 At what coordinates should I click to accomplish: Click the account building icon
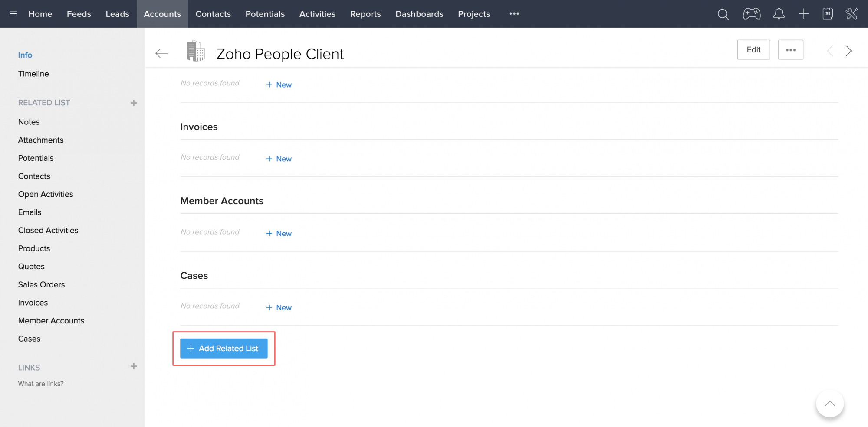tap(196, 51)
